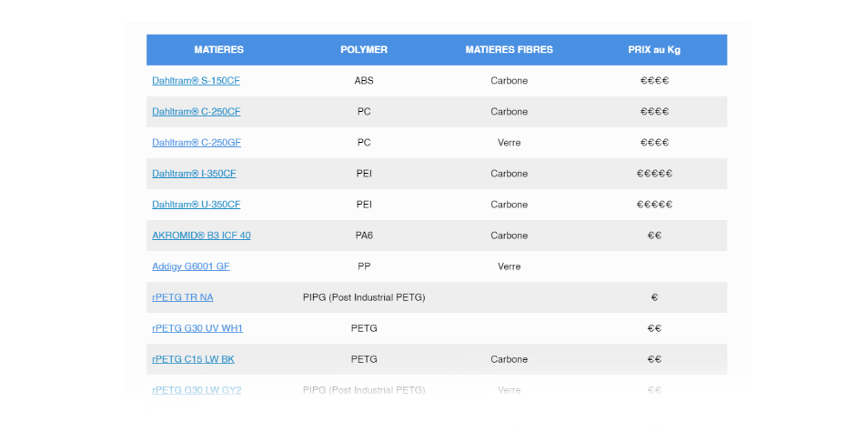Open the Dahltram® C-250CF link
The image size is (868, 442).
pos(196,112)
